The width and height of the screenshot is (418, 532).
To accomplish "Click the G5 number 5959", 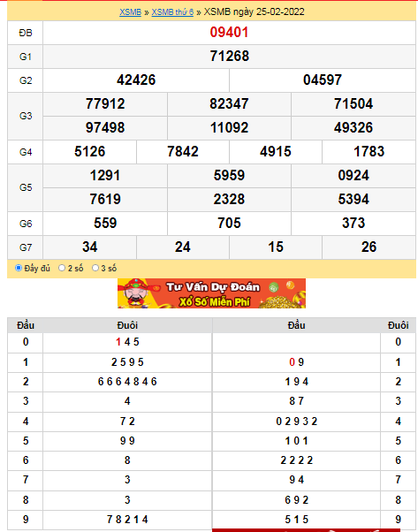I will 229,175.
